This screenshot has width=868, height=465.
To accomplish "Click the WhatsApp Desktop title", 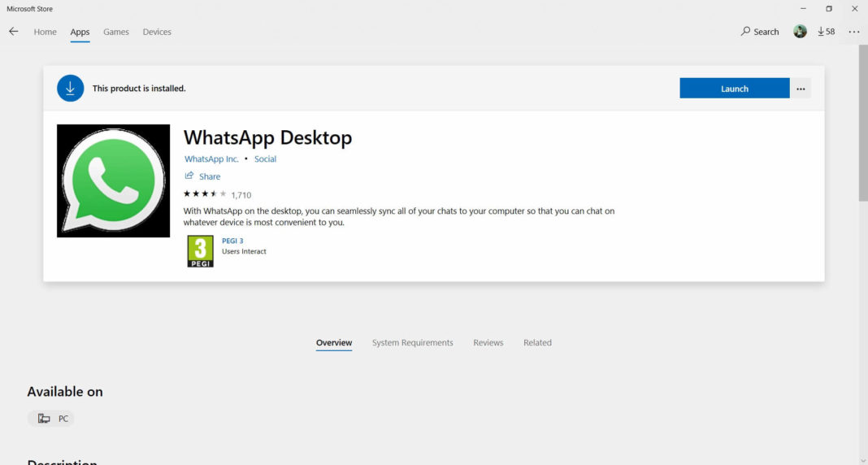I will click(x=268, y=137).
